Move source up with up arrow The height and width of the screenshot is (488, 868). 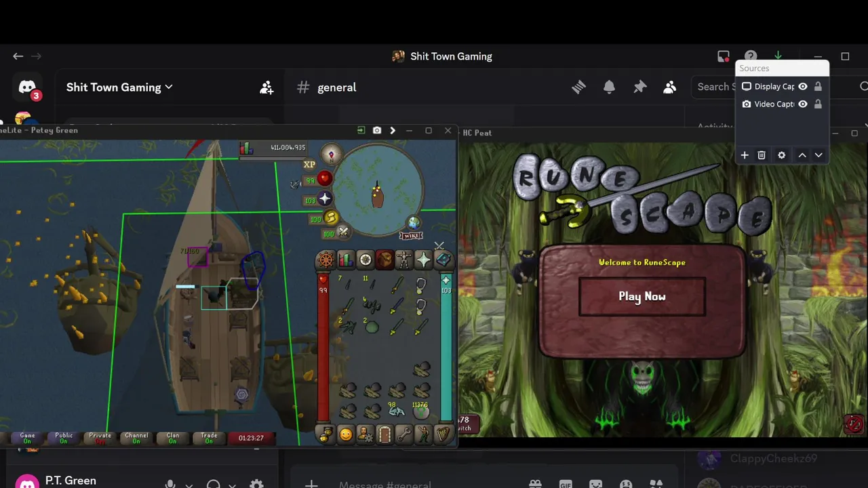click(802, 155)
